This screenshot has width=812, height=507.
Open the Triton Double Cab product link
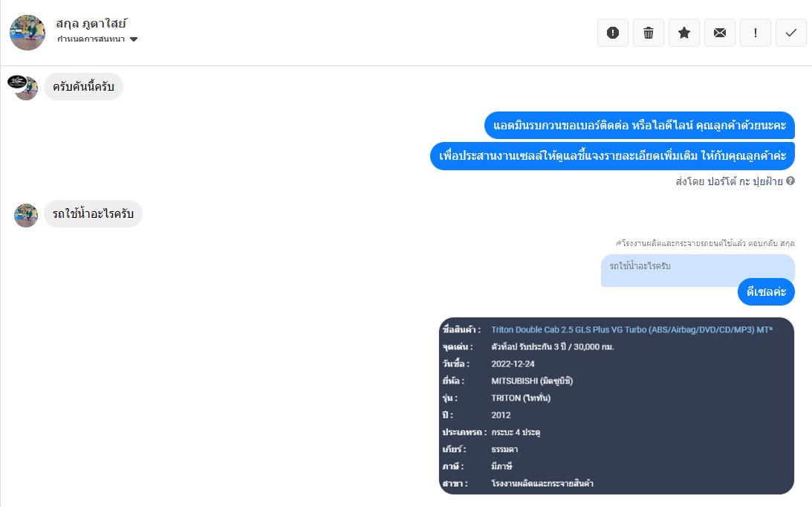(631, 330)
